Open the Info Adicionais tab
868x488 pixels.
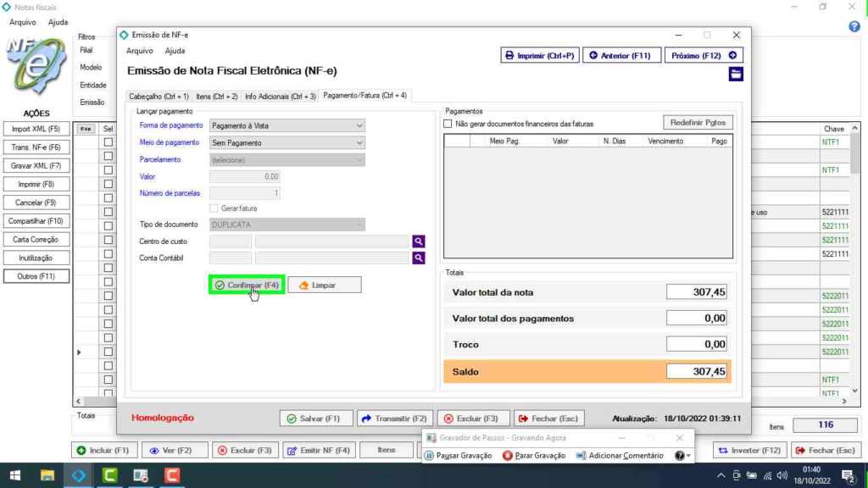[280, 97]
